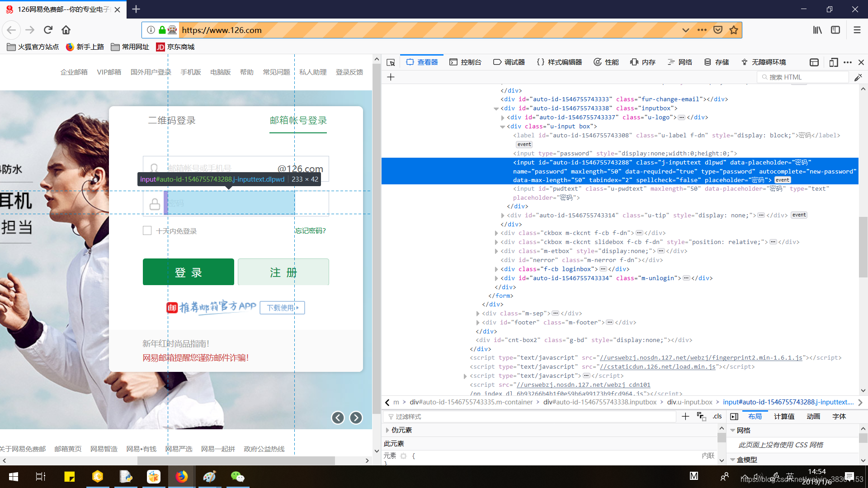Expand the 伪元素 section
Screen dimensions: 868x488
tap(387, 430)
